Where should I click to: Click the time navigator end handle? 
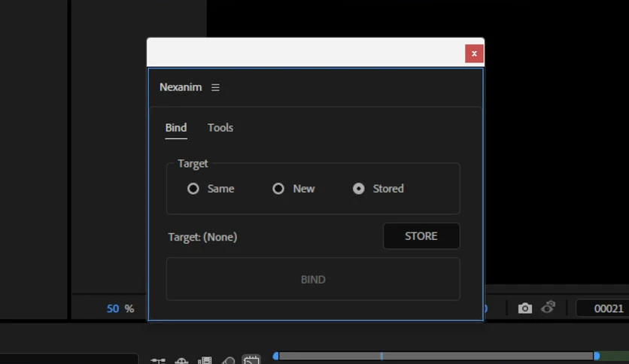[x=597, y=356]
